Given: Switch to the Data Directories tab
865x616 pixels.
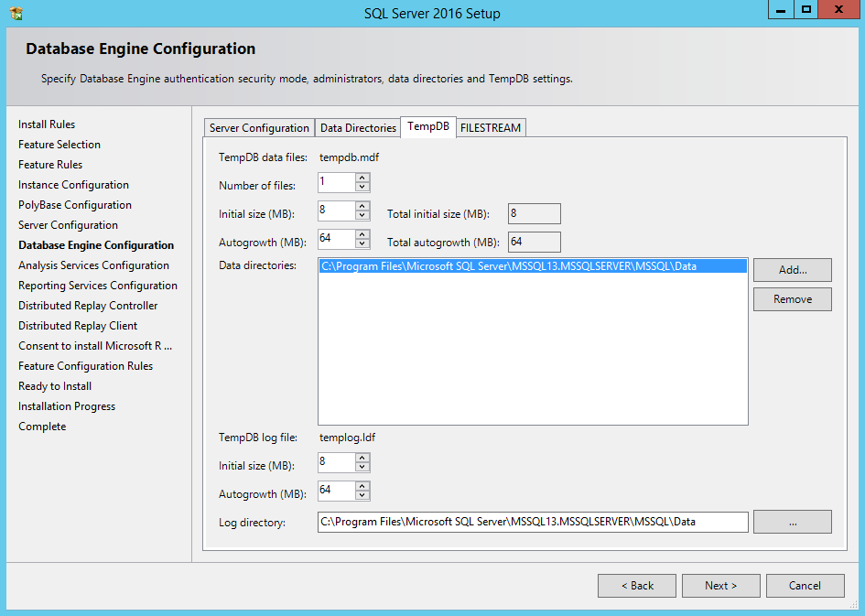Looking at the screenshot, I should pos(357,127).
